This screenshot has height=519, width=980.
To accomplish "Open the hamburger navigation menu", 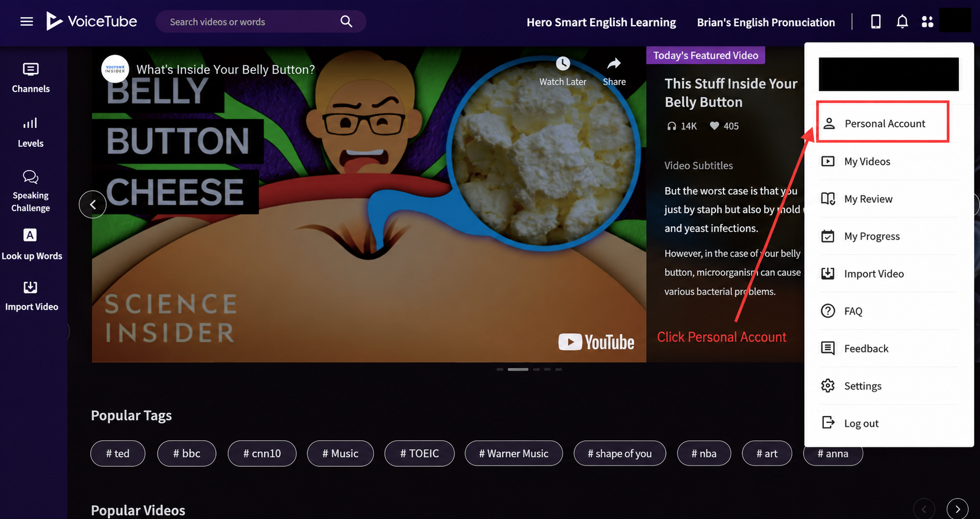I will coord(27,22).
